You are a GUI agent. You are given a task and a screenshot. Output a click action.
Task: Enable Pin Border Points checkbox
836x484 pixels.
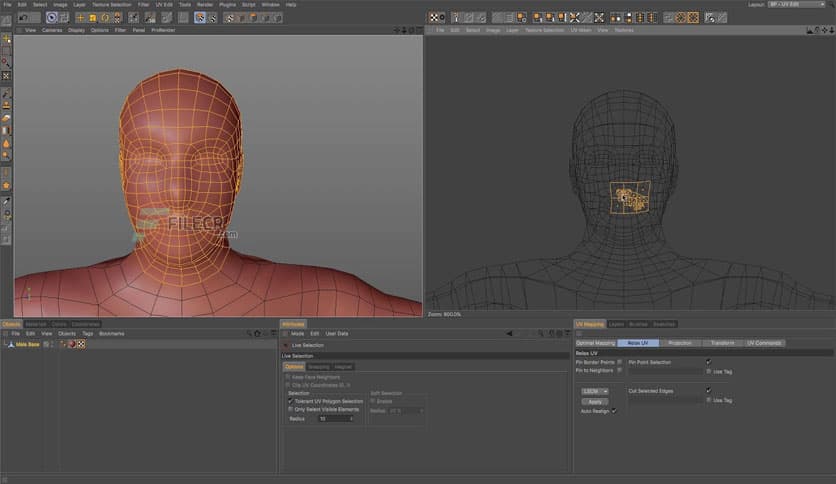point(619,362)
